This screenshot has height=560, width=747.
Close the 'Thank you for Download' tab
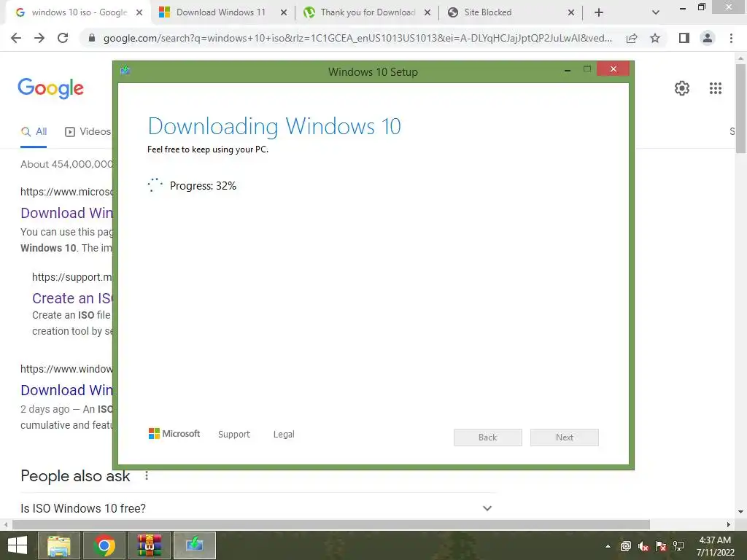(x=427, y=13)
